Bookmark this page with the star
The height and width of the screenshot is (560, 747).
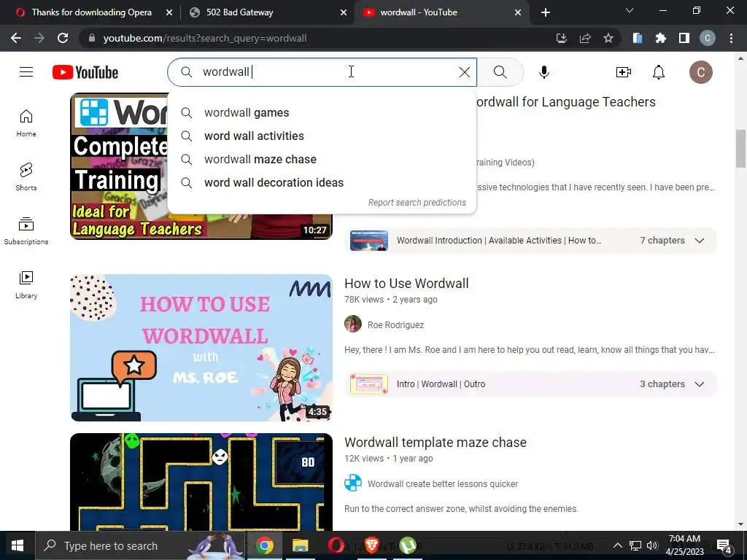(608, 38)
